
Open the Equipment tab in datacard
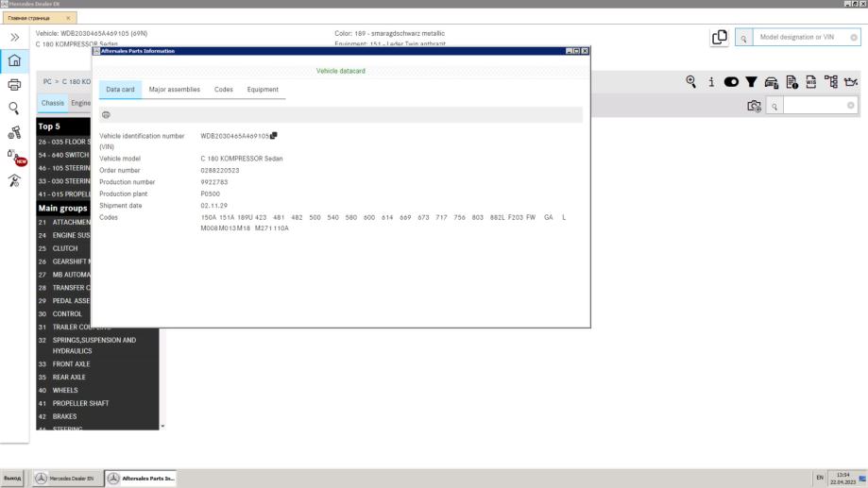[x=263, y=90]
